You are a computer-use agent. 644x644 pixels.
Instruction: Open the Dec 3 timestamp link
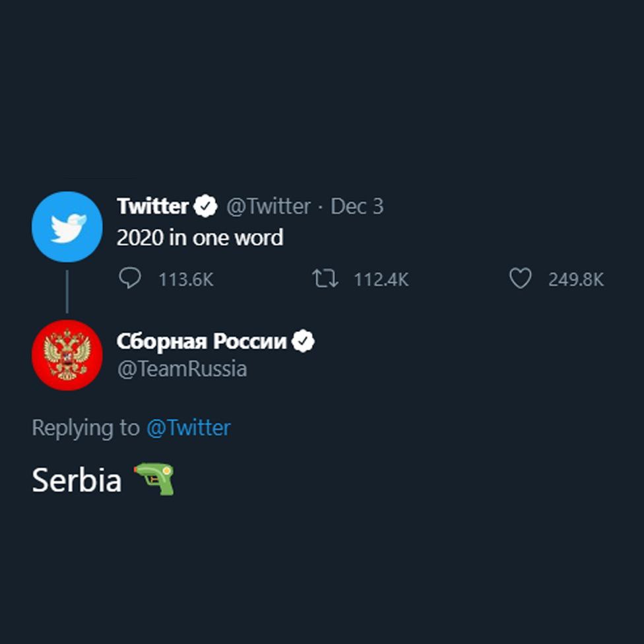tap(357, 206)
